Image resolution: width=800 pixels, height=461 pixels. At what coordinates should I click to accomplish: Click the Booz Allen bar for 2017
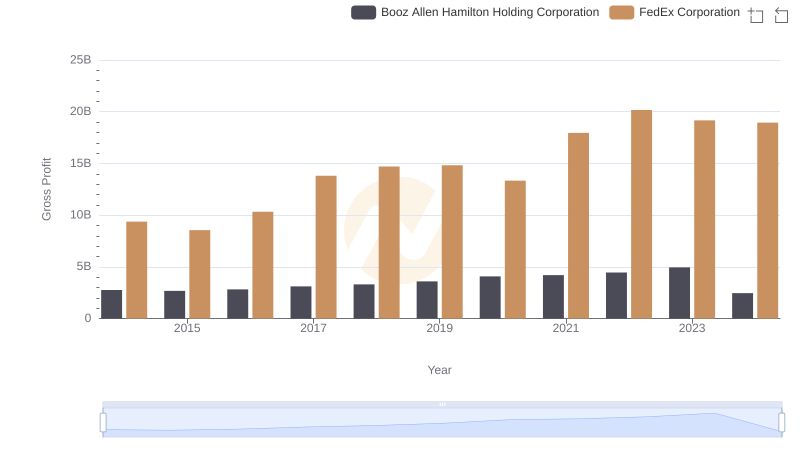tap(301, 302)
